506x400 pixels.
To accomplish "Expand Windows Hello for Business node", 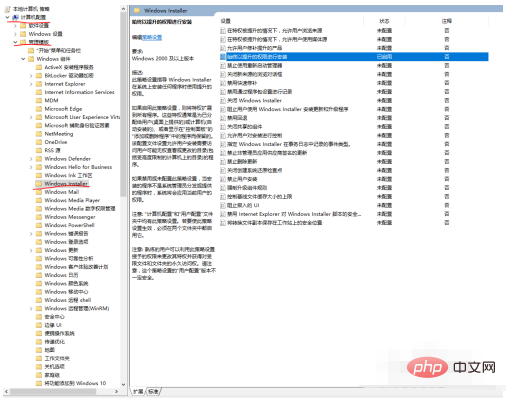I will [31, 167].
